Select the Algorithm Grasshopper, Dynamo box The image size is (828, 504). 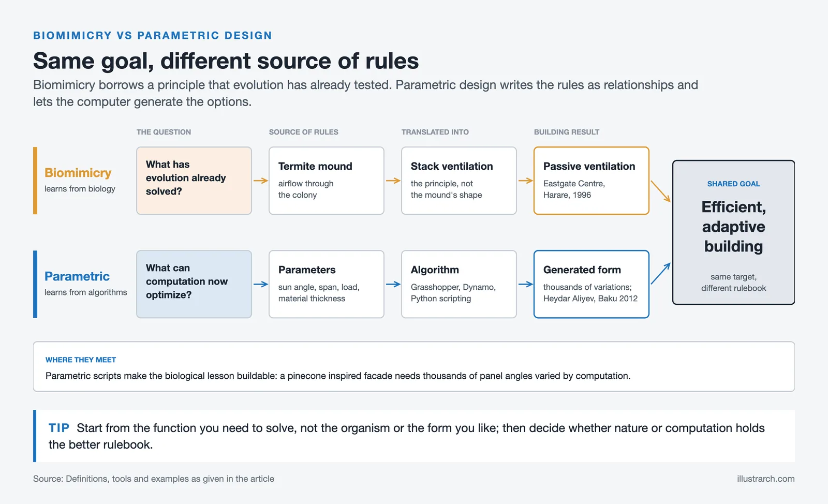click(459, 284)
